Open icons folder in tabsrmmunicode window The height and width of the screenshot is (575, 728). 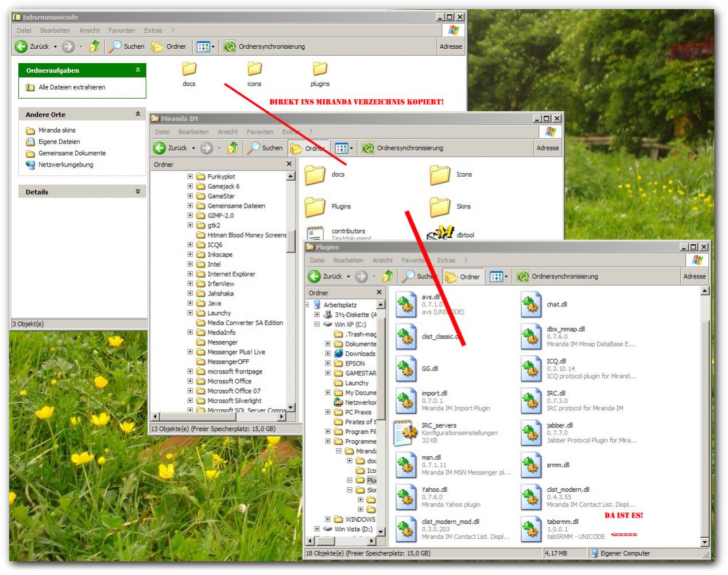254,74
